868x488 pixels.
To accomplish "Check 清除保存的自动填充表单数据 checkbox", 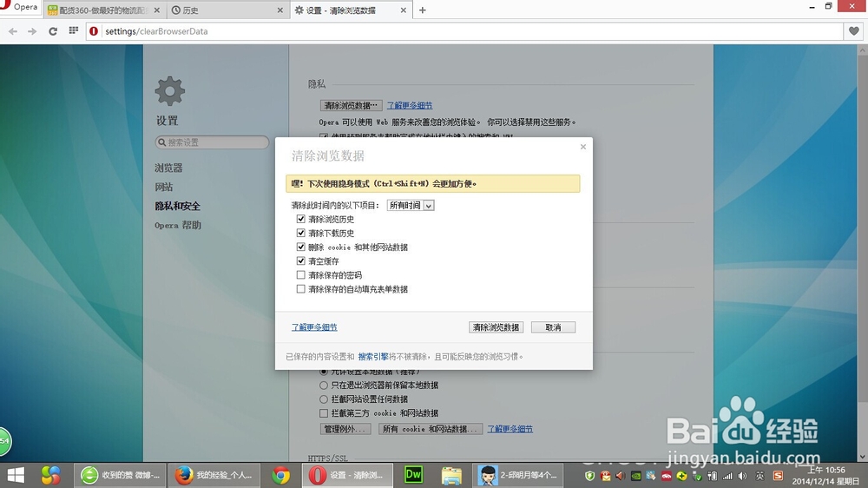I will coord(300,288).
